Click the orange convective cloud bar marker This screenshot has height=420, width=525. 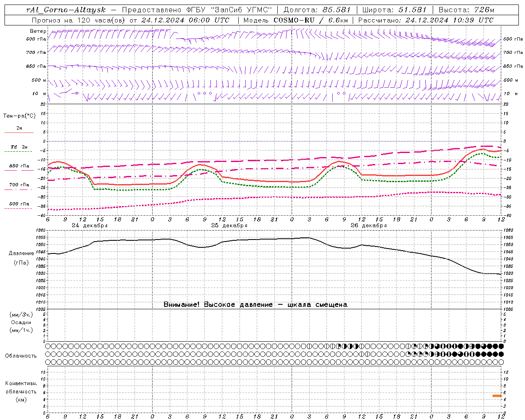click(x=497, y=396)
